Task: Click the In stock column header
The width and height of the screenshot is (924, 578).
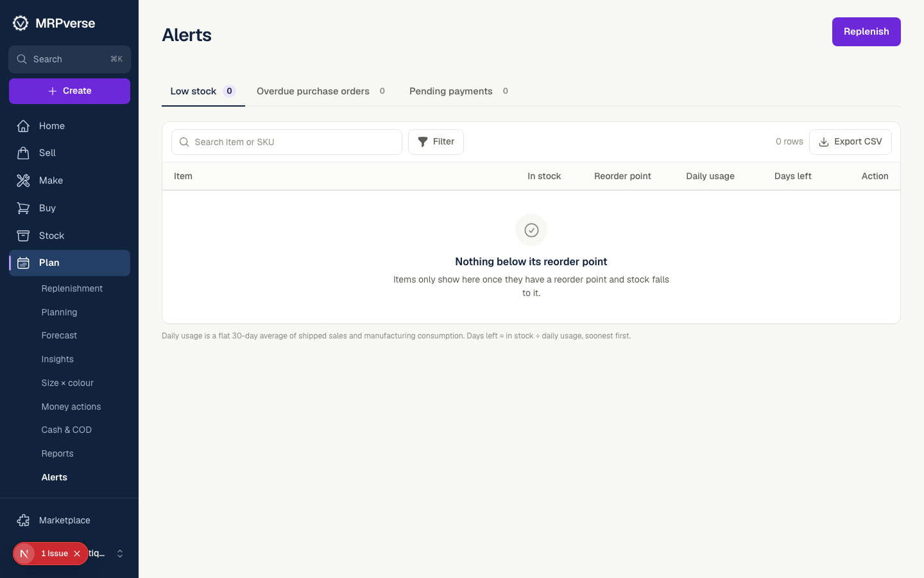Action: [x=544, y=176]
